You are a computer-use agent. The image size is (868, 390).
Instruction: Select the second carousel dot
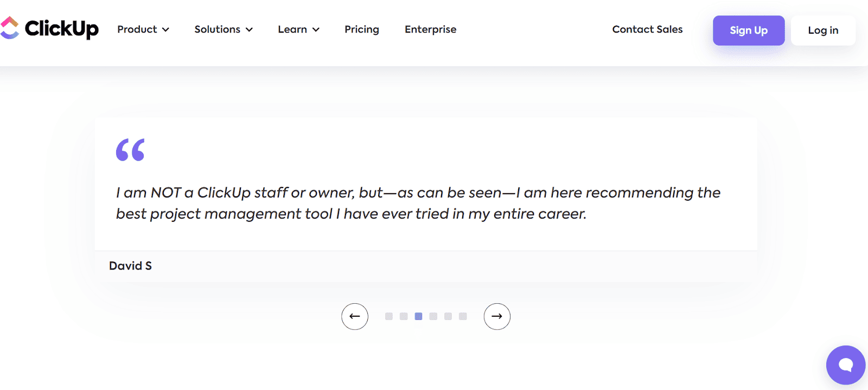pos(404,316)
